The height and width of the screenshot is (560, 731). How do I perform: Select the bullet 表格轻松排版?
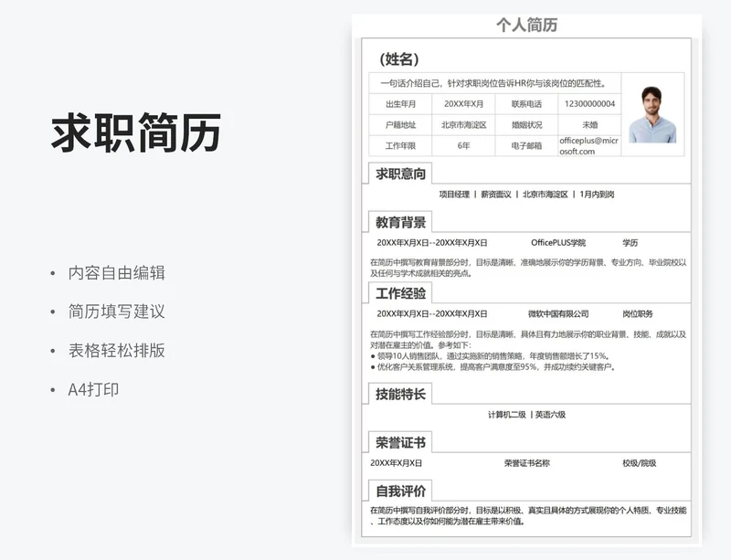click(117, 351)
